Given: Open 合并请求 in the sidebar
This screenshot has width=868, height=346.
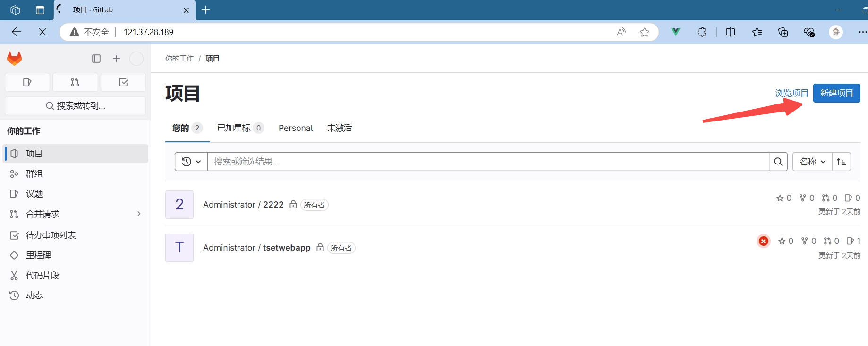Looking at the screenshot, I should [77, 214].
